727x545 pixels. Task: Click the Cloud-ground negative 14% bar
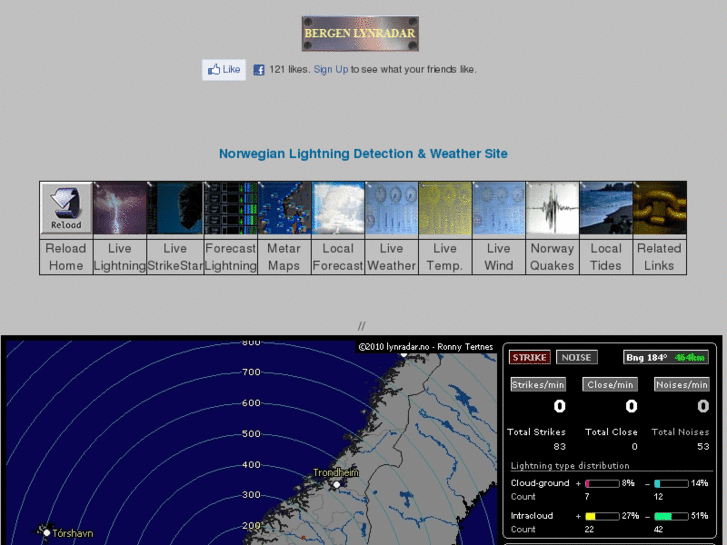point(671,484)
